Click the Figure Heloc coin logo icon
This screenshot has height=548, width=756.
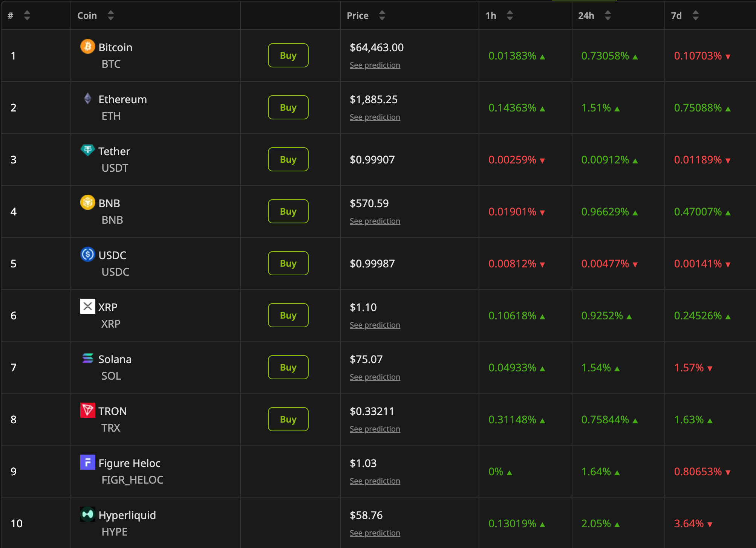tap(87, 462)
